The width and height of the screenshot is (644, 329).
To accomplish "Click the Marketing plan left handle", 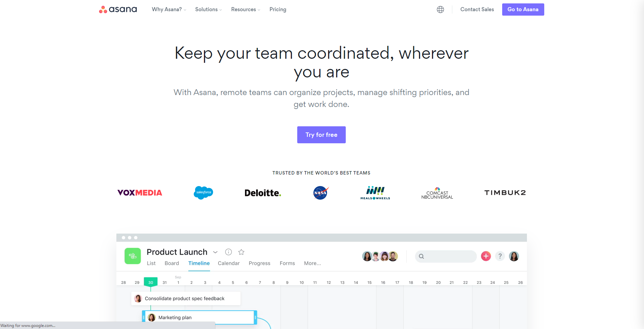I will click(144, 317).
